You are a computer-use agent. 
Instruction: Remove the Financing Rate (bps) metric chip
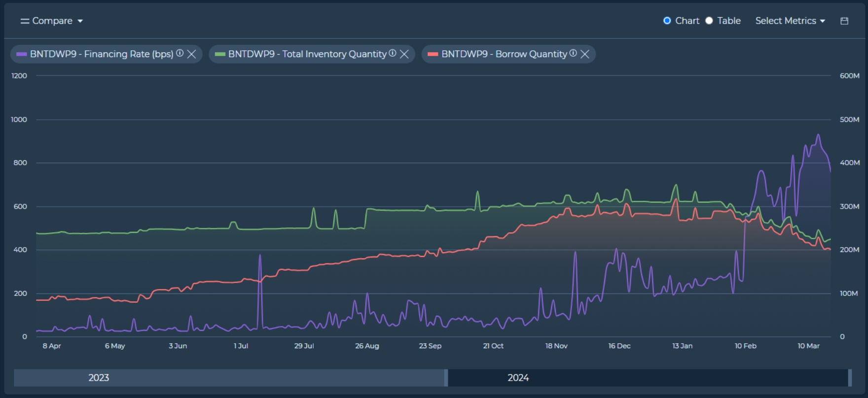[x=192, y=54]
